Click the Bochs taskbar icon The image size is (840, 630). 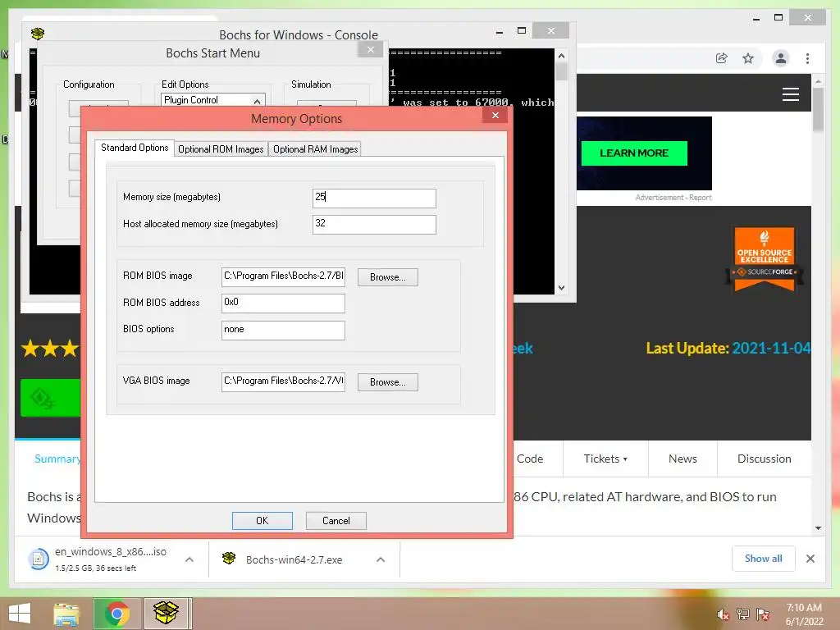pos(166,614)
